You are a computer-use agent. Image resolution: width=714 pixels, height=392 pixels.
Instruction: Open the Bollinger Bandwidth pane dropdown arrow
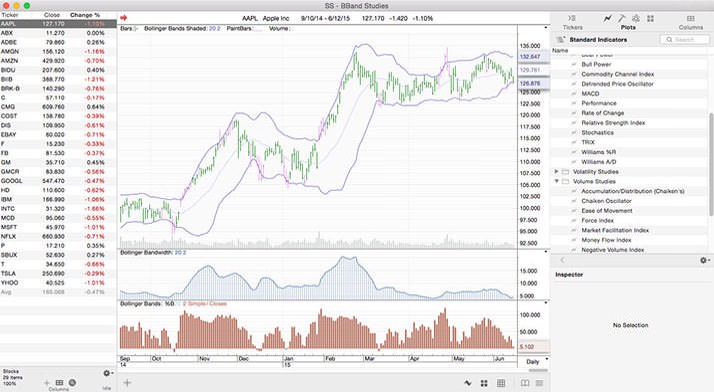pos(546,252)
